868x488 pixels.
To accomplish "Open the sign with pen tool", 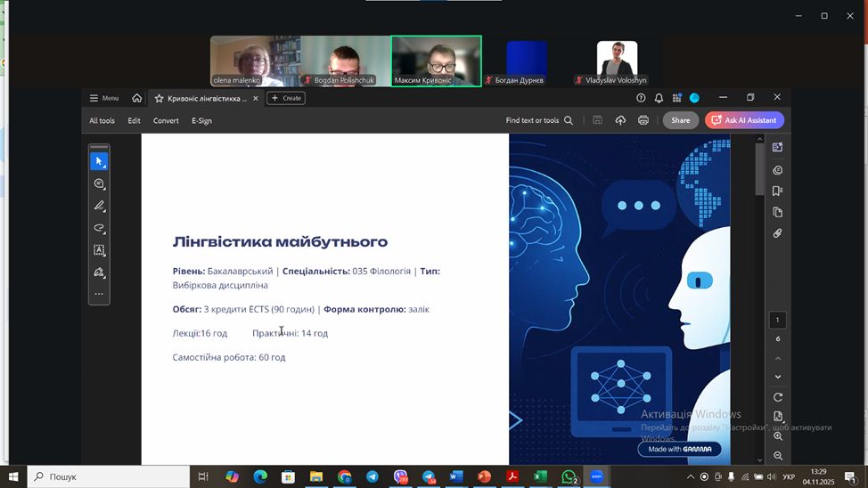I will tap(99, 272).
